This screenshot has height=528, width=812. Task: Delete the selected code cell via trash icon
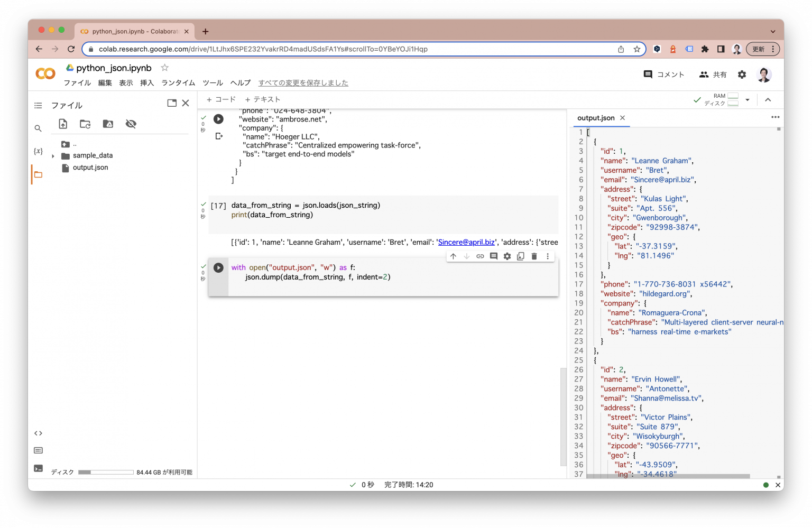[x=534, y=256]
